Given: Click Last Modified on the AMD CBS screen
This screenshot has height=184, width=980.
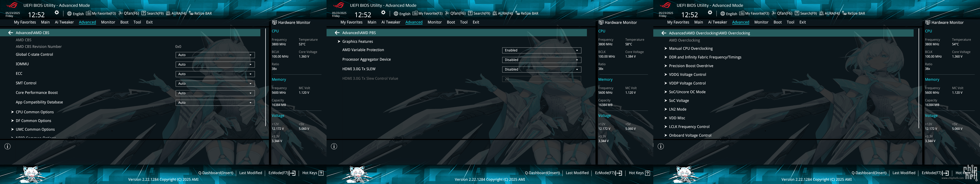Looking at the screenshot, I should click(x=251, y=173).
